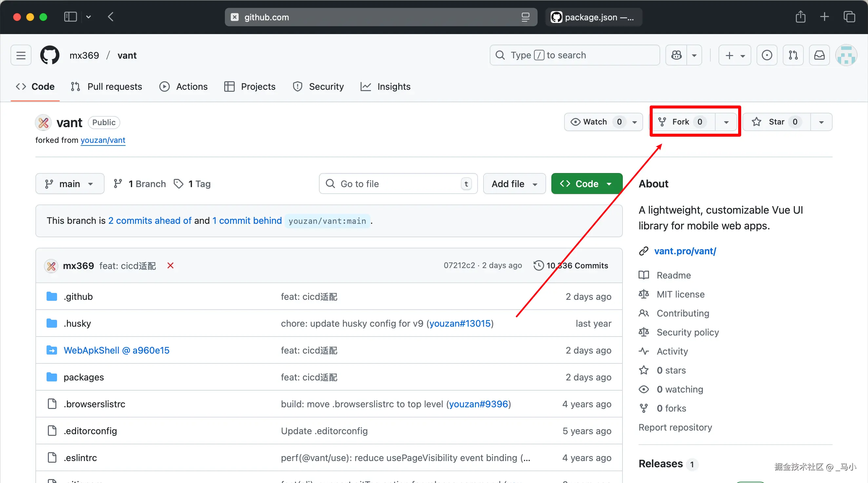This screenshot has height=483, width=868.
Task: Expand the Fork options arrow
Action: click(726, 122)
